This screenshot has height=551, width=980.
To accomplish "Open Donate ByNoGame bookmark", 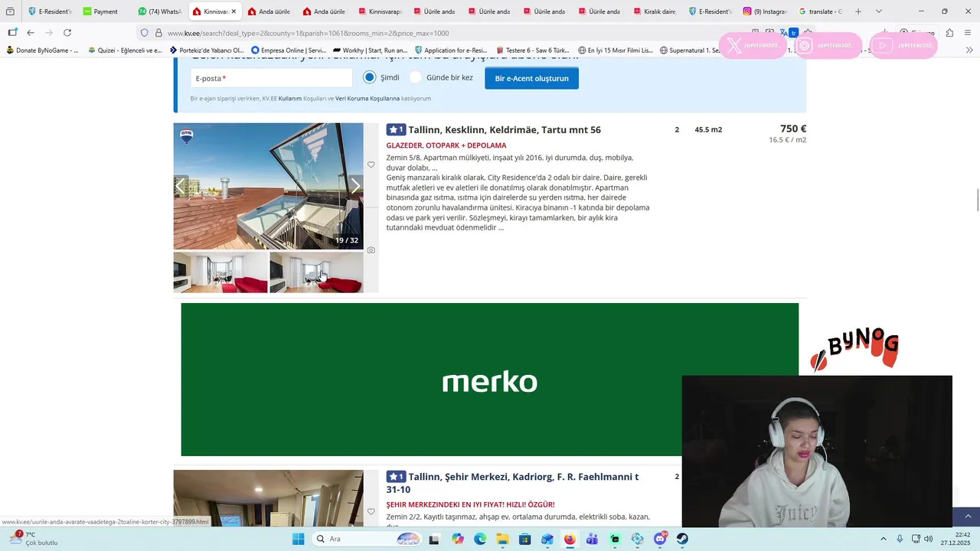I will [x=43, y=51].
